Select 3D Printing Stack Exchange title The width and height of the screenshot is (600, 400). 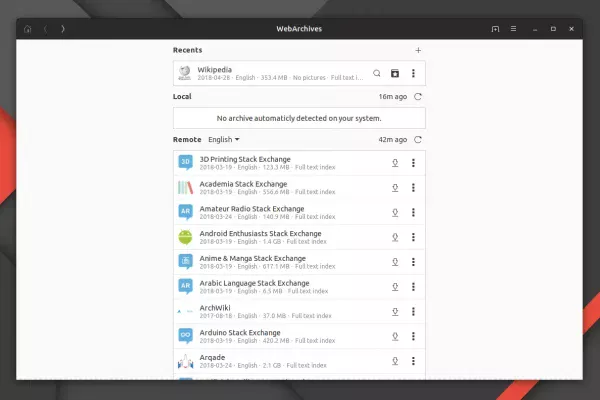point(245,159)
